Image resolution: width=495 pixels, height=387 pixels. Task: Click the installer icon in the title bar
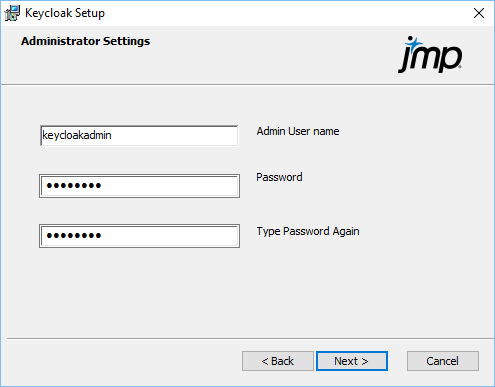(x=12, y=13)
